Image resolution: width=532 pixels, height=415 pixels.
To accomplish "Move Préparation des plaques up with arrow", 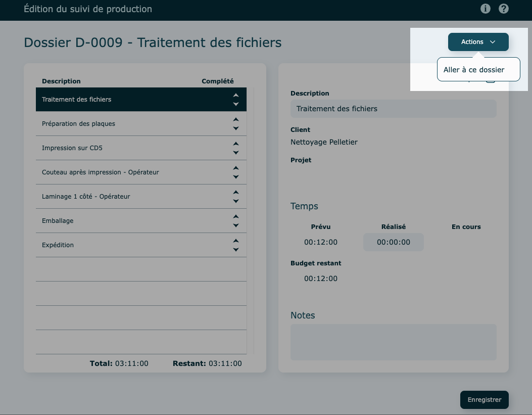I will 235,119.
